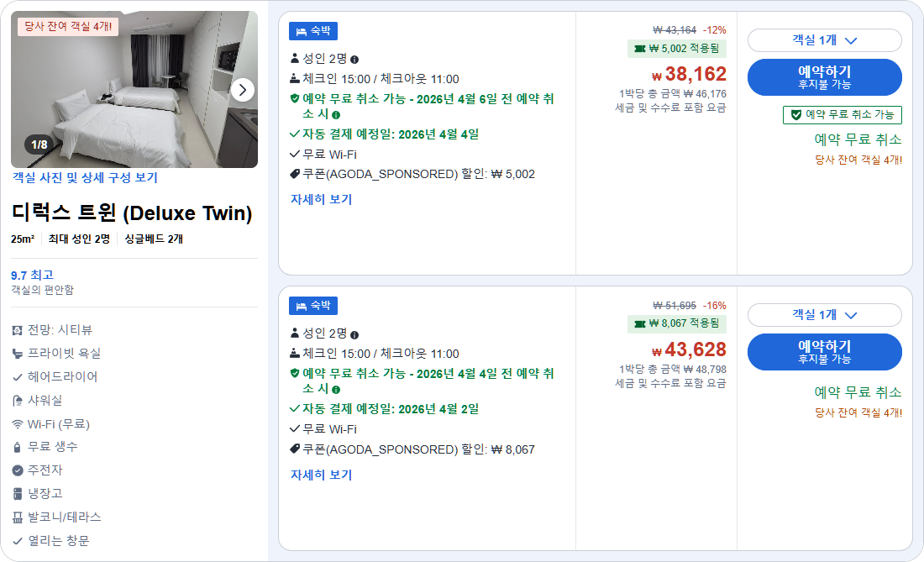Click the next photo arrow on room image
This screenshot has height=562, width=924.
coord(243,90)
